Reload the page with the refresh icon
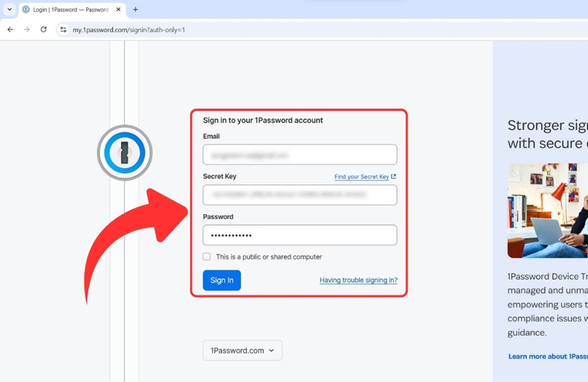Viewport: 588px width, 382px height. click(x=43, y=29)
